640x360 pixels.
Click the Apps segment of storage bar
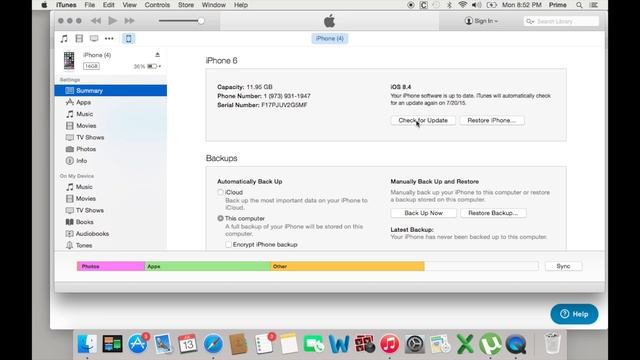point(208,266)
